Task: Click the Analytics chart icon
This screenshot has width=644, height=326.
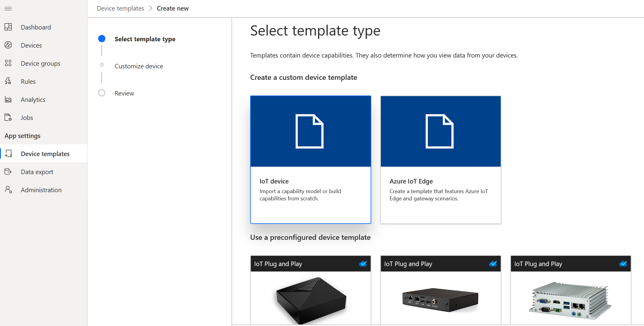Action: coord(8,99)
